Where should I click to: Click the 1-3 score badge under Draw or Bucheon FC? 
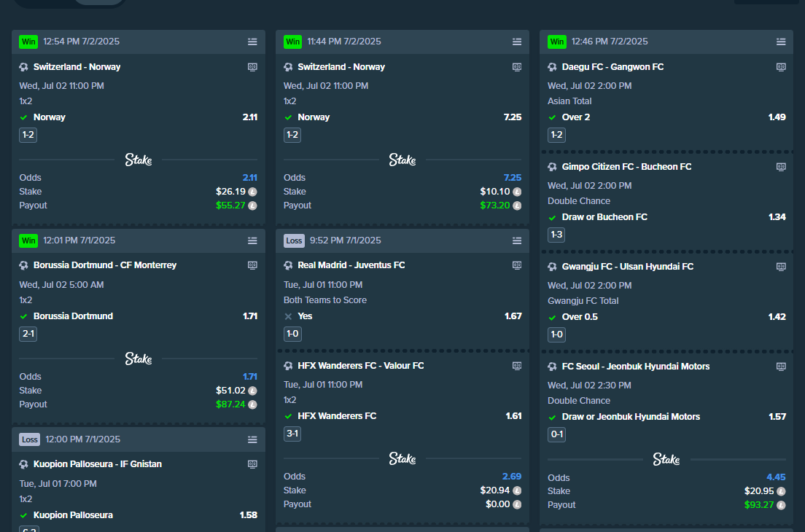[556, 235]
